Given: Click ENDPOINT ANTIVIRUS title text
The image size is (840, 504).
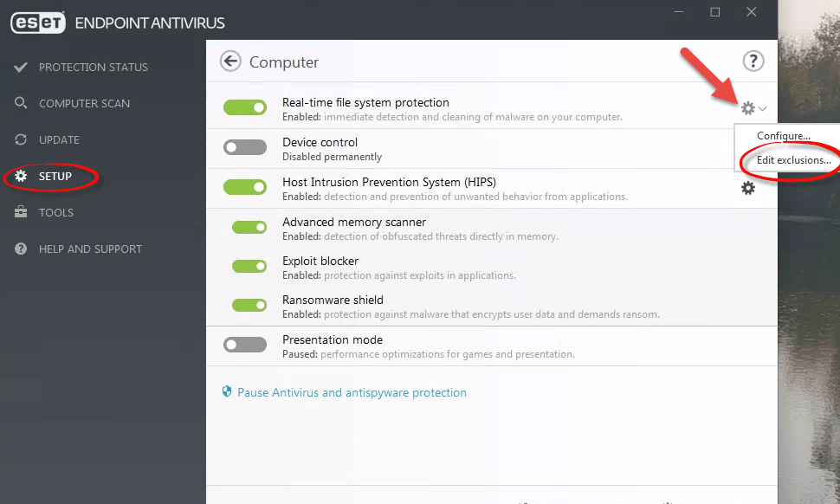Looking at the screenshot, I should point(150,23).
